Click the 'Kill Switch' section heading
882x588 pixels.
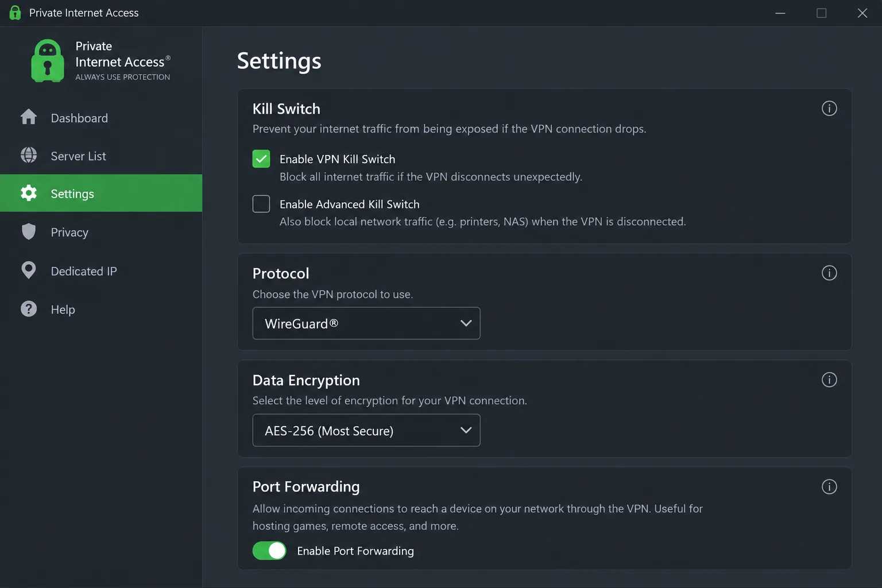coord(286,109)
